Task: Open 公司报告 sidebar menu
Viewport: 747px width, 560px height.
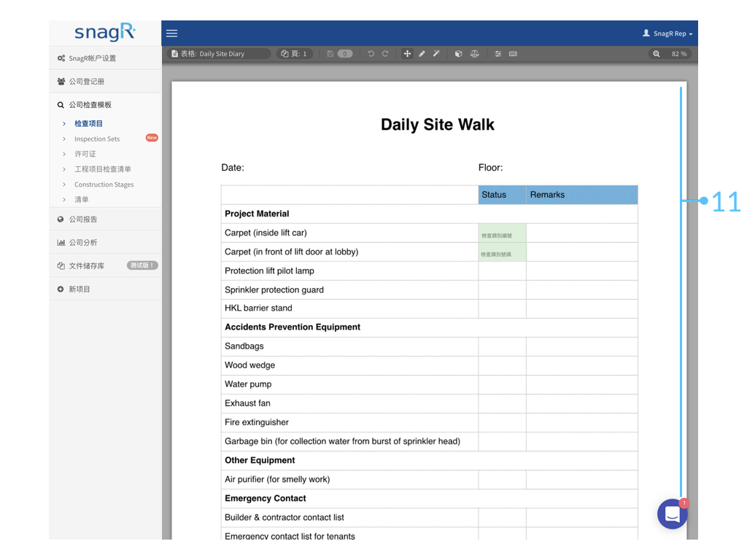Action: pyautogui.click(x=105, y=219)
